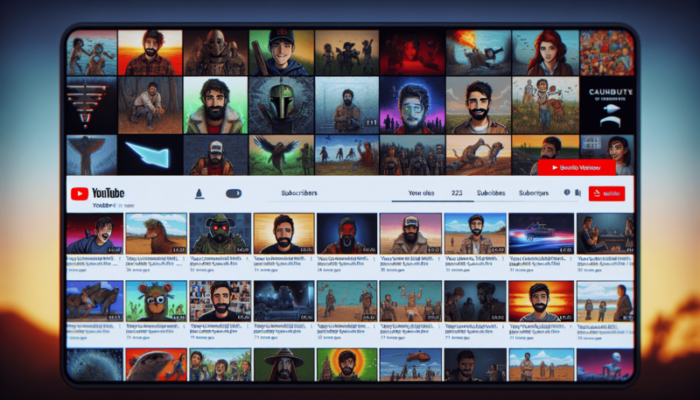Viewport: 700px width, 400px height.
Task: Click the red button on the banner
Action: [x=575, y=168]
